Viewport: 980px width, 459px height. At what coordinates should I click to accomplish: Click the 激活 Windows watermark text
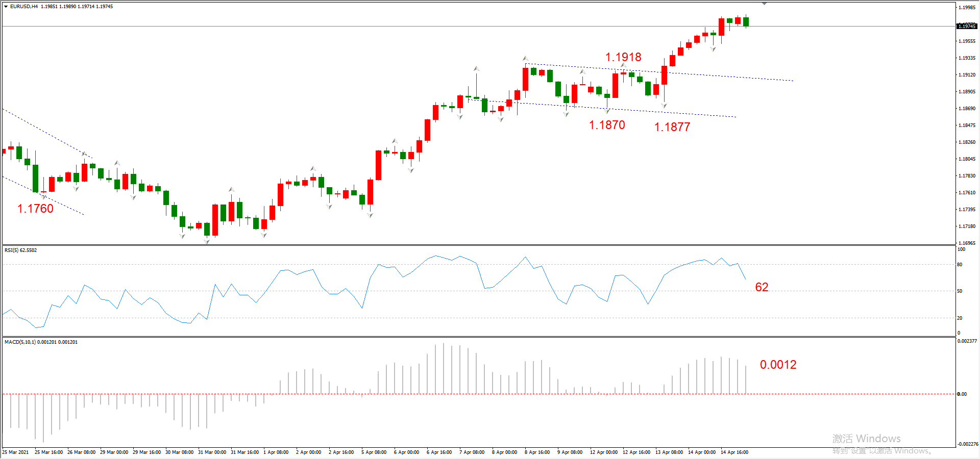point(866,439)
